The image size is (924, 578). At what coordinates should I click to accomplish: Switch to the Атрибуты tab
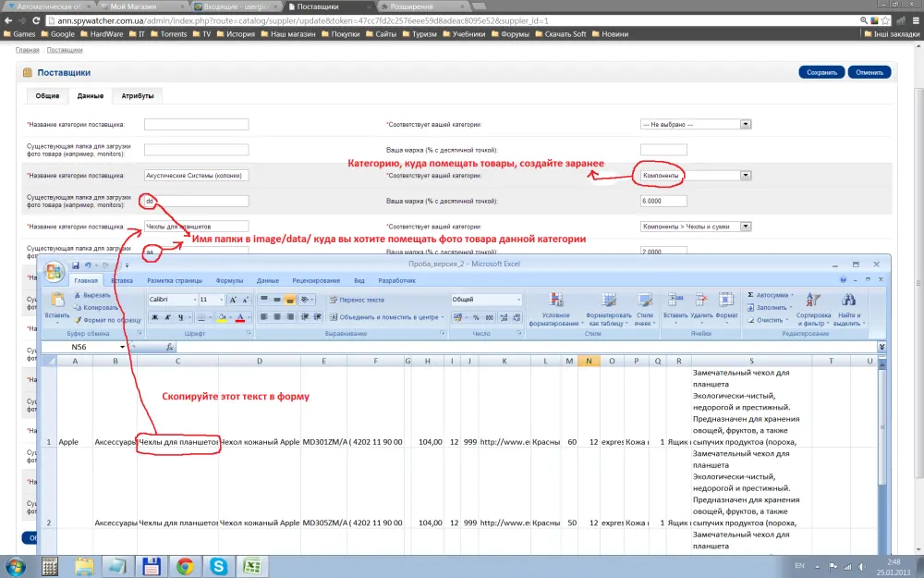point(138,95)
